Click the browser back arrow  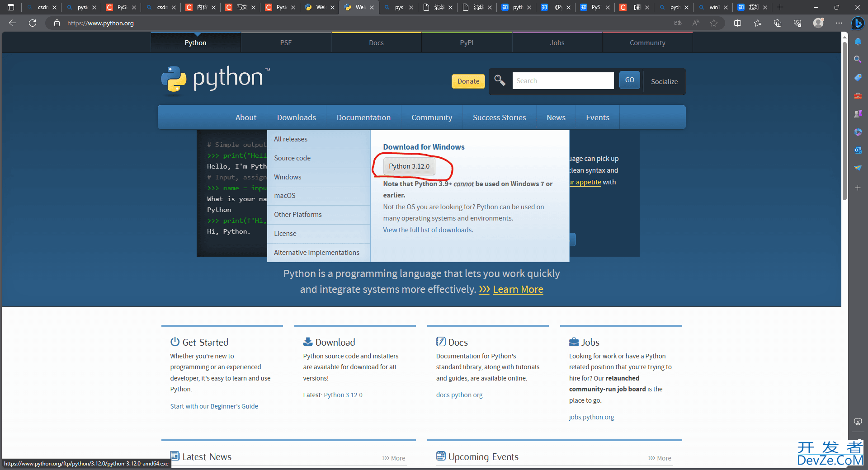(x=13, y=23)
